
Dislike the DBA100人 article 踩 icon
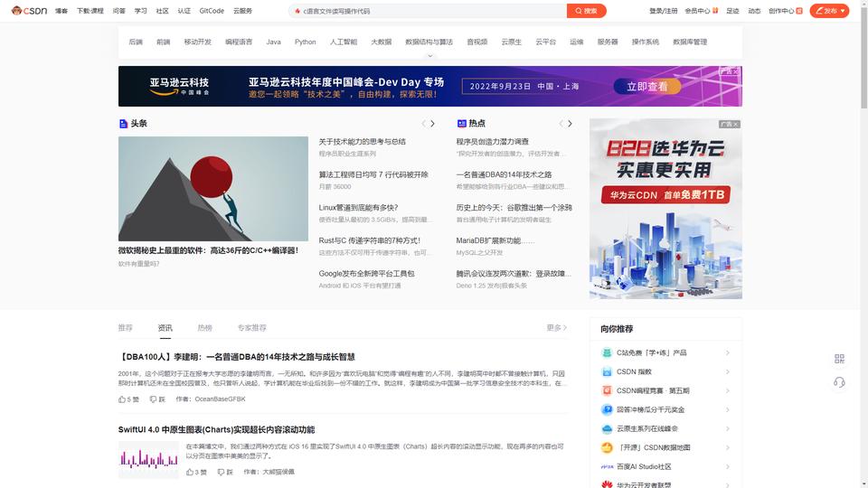[x=153, y=399]
